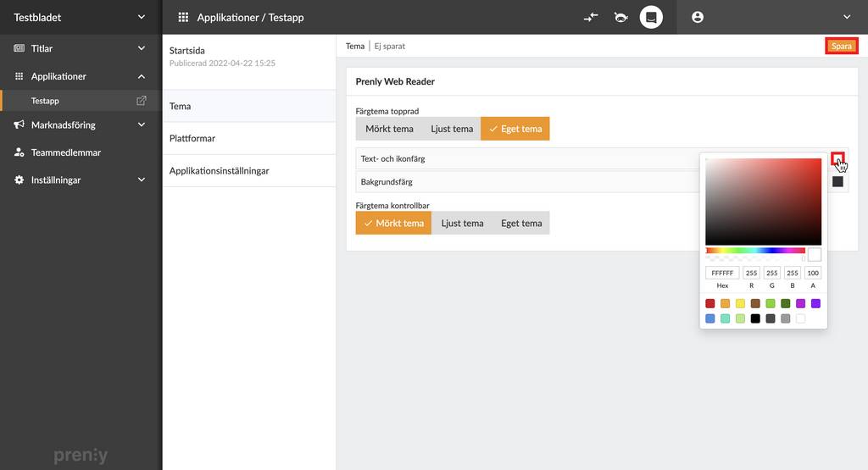Pick the dark gray preset color swatch
The image size is (868, 470).
point(771,318)
